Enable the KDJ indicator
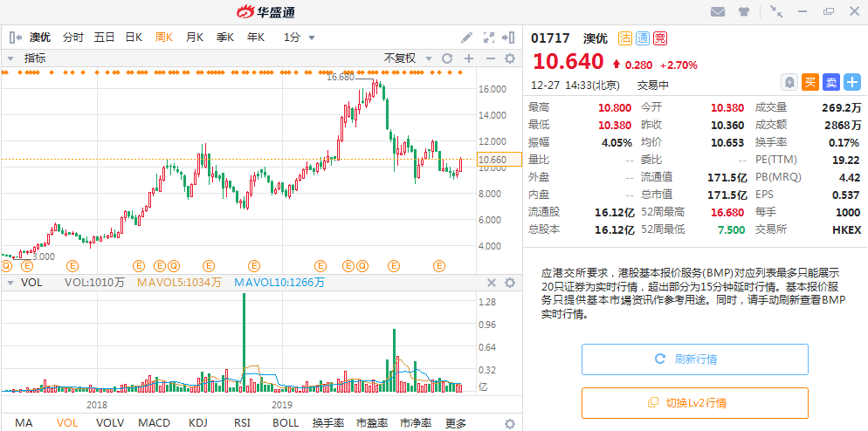 [x=197, y=423]
